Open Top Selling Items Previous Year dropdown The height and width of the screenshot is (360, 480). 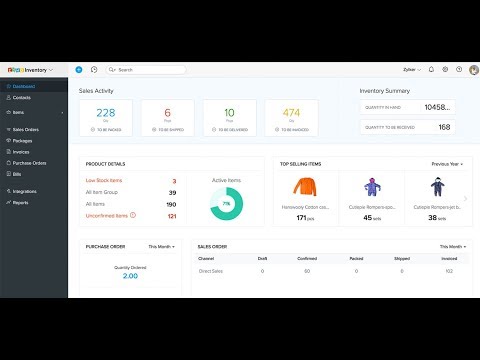coord(447,164)
